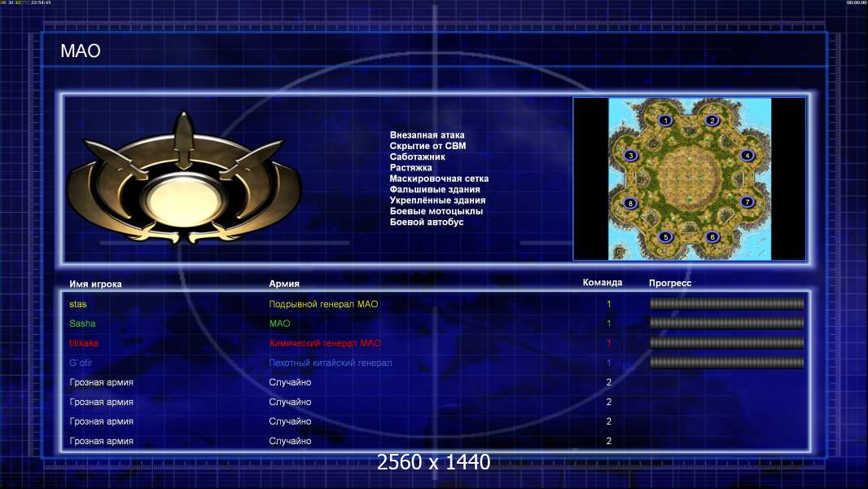Click the round desert arena in the map's center
The height and width of the screenshot is (489, 868).
tap(689, 178)
